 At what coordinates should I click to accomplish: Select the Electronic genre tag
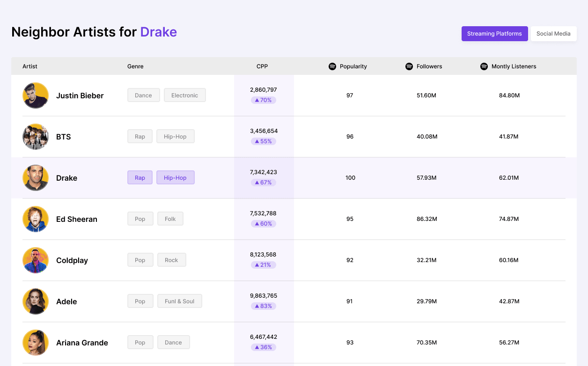[184, 95]
